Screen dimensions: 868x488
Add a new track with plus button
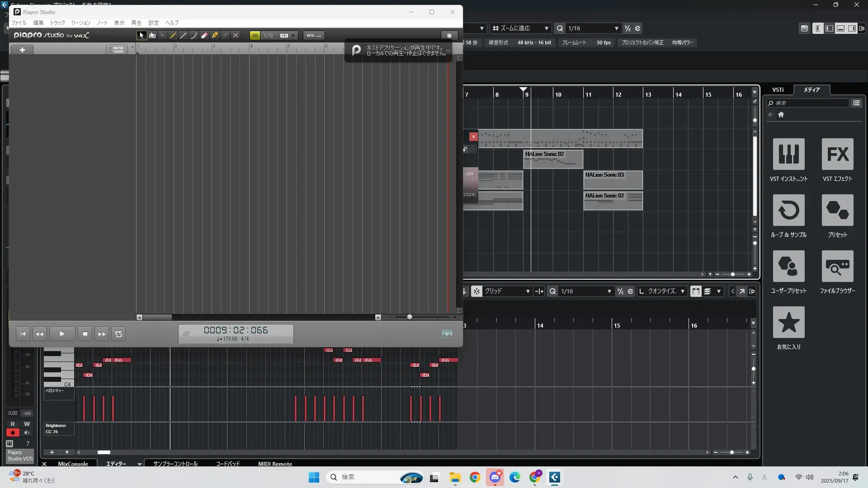pos(22,50)
